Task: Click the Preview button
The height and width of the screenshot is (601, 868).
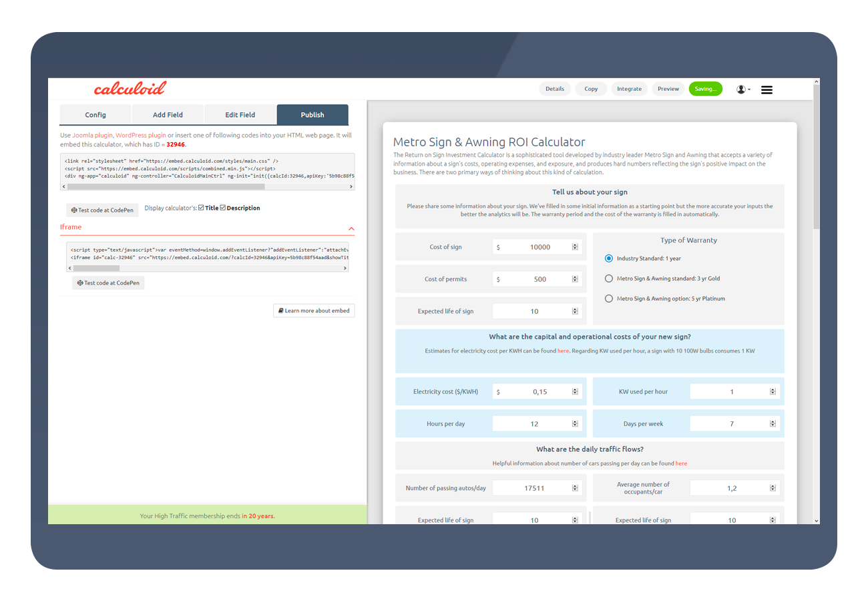Action: (668, 88)
